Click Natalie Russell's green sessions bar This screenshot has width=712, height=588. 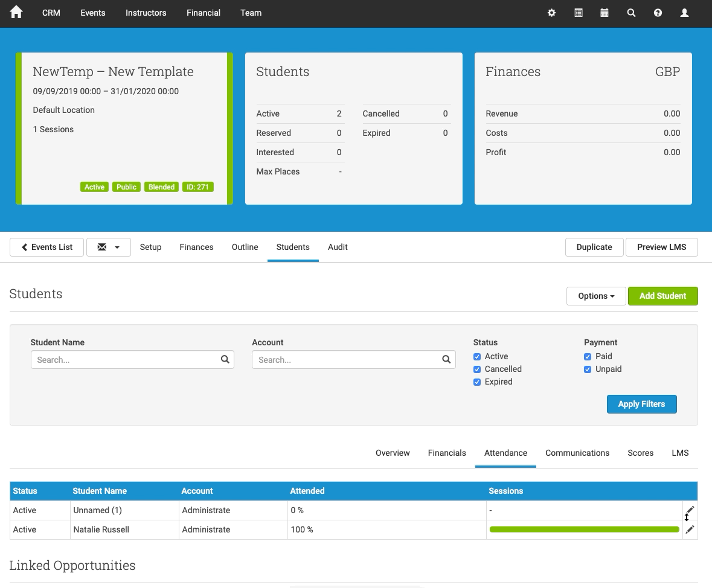[585, 529]
